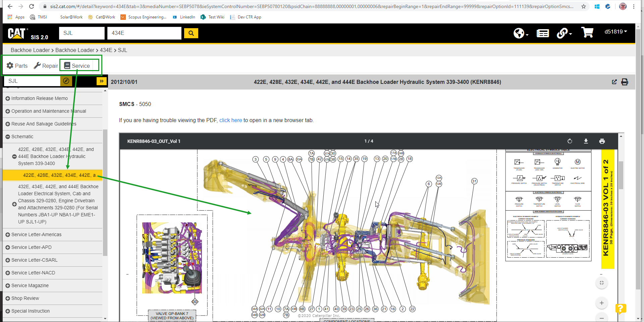Click the fit-to-page PDF button

602,283
